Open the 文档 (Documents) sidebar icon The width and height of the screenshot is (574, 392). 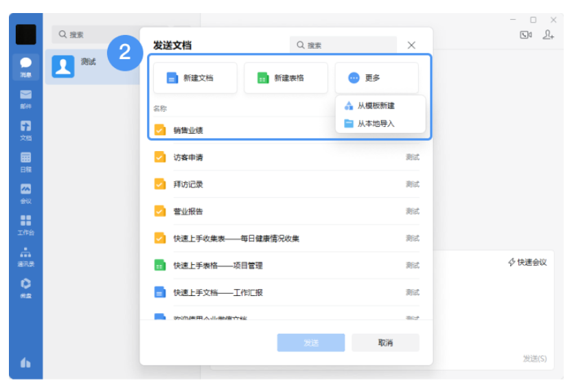(x=25, y=130)
